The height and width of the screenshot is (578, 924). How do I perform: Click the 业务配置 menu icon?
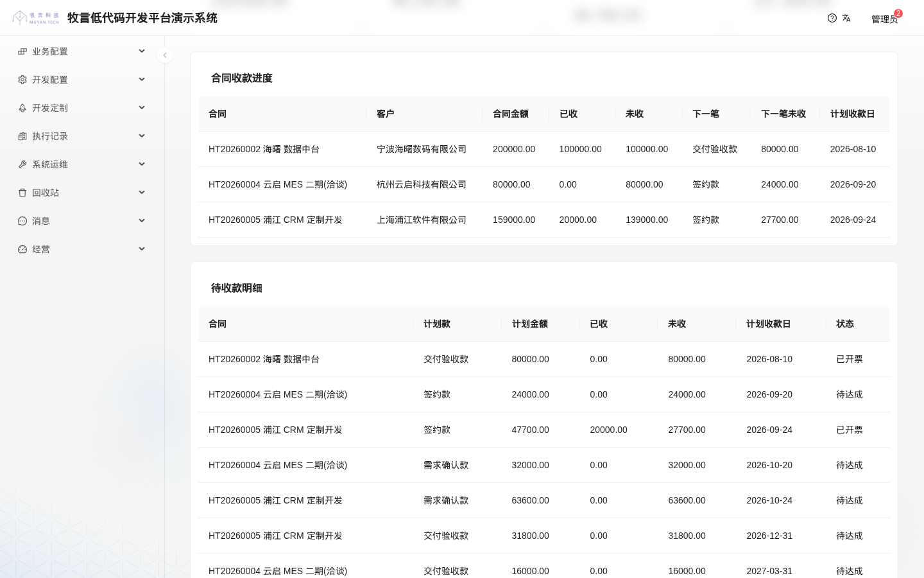pos(22,51)
